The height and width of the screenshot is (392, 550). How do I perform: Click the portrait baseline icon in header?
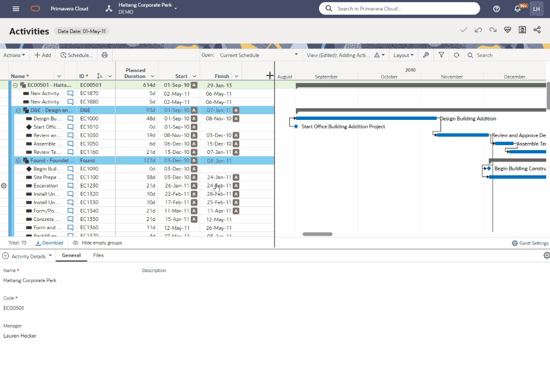(522, 30)
